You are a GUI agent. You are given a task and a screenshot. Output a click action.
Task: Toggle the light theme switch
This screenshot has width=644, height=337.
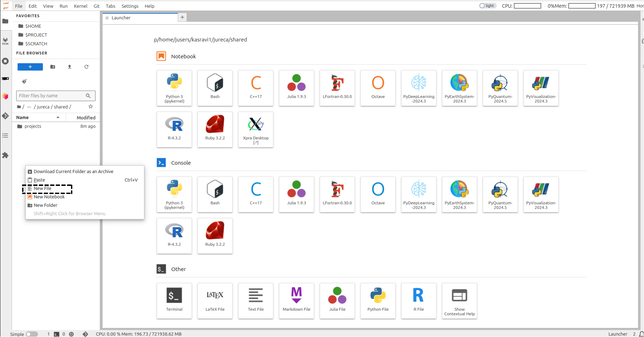point(487,6)
